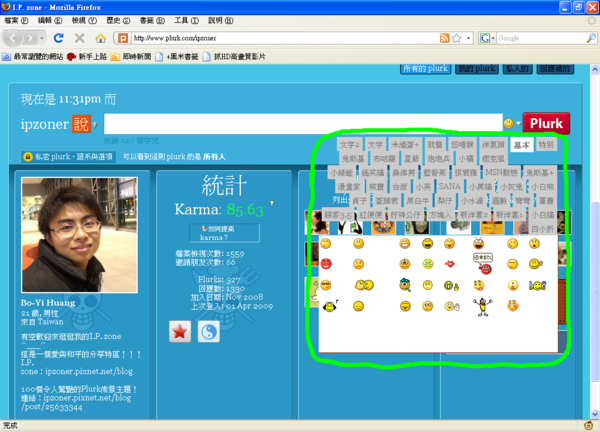Open the 新手上路 bookmark
The height and width of the screenshot is (432, 600).
(87, 57)
